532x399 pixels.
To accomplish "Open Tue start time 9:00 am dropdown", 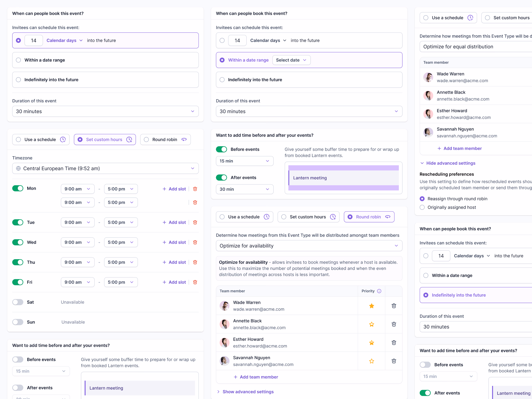I will click(77, 222).
